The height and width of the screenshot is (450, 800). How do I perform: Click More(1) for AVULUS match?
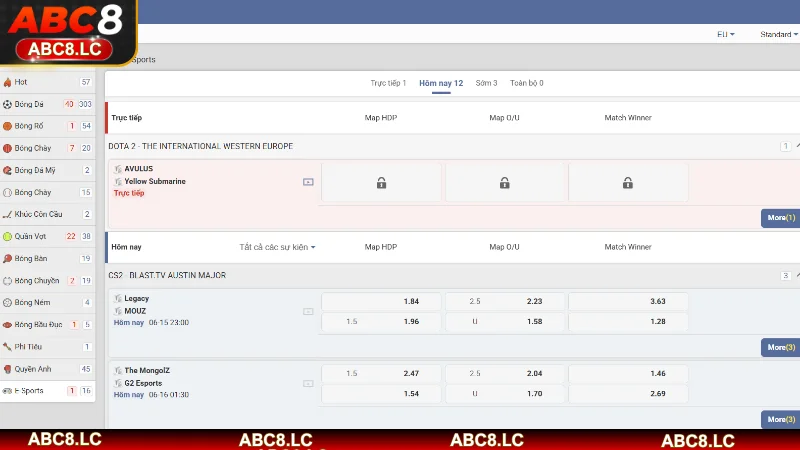click(781, 218)
